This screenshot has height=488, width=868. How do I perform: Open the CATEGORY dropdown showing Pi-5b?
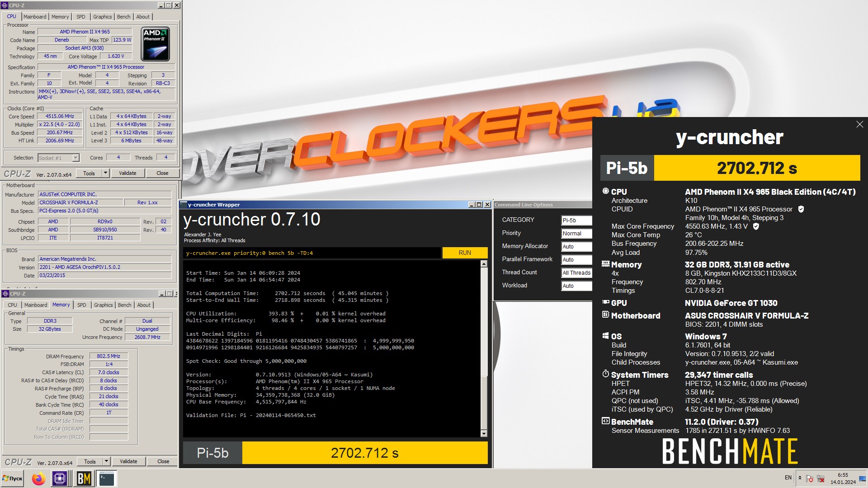pyautogui.click(x=576, y=221)
